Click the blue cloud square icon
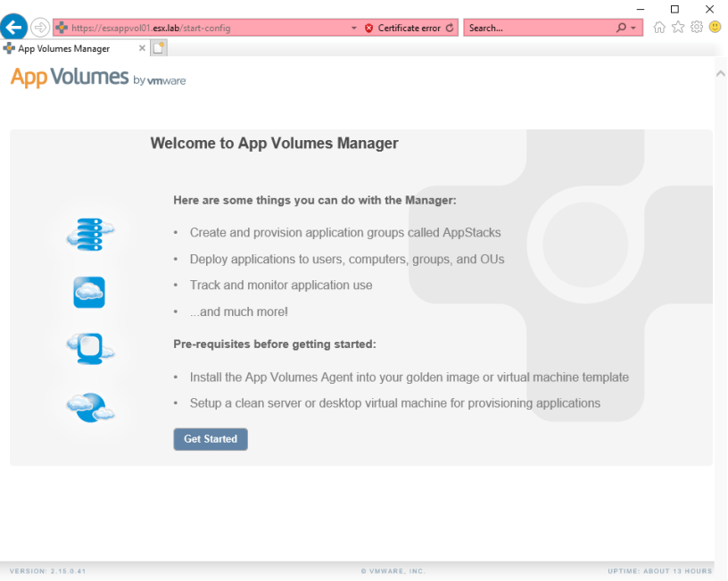Screen dimensions: 728x581 coord(89,292)
